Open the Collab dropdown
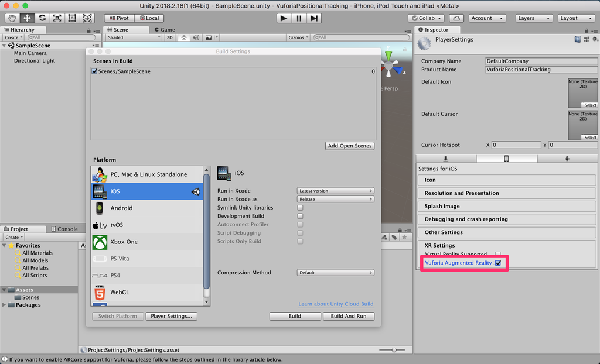 [426, 18]
